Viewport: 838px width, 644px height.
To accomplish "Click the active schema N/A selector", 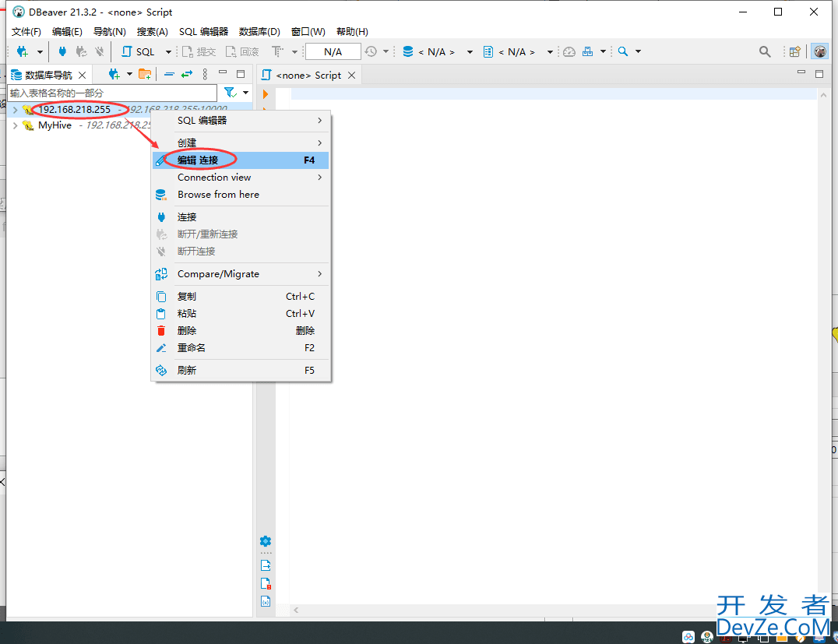I will [x=509, y=52].
